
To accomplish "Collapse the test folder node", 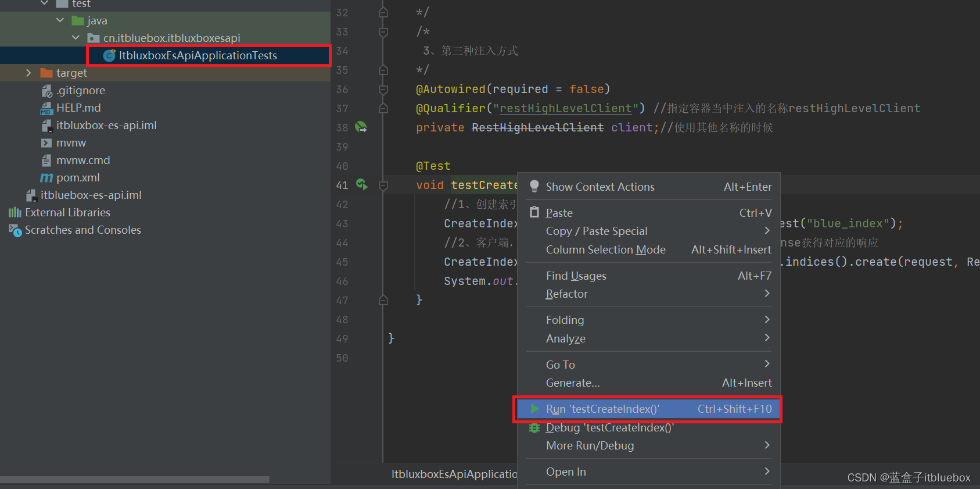I will (x=45, y=3).
